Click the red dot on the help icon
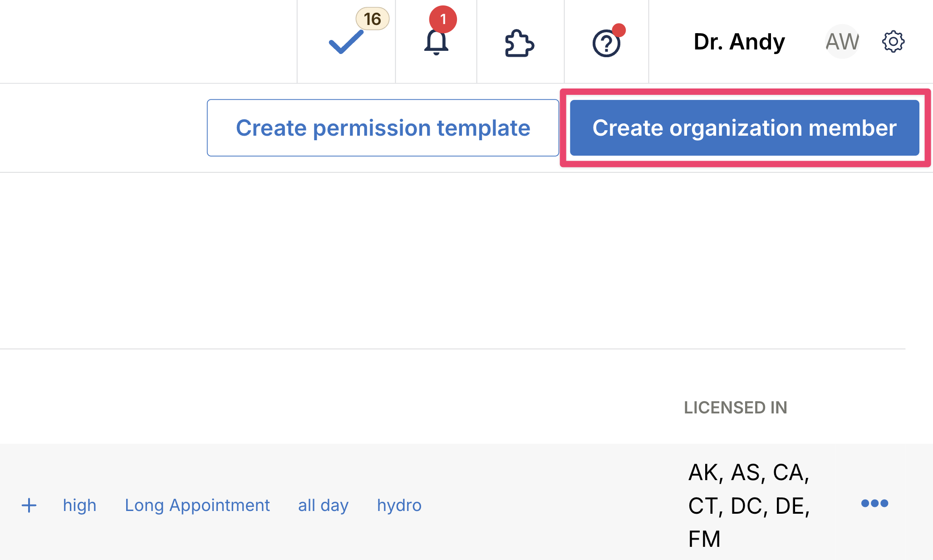This screenshot has width=933, height=560. [x=619, y=30]
